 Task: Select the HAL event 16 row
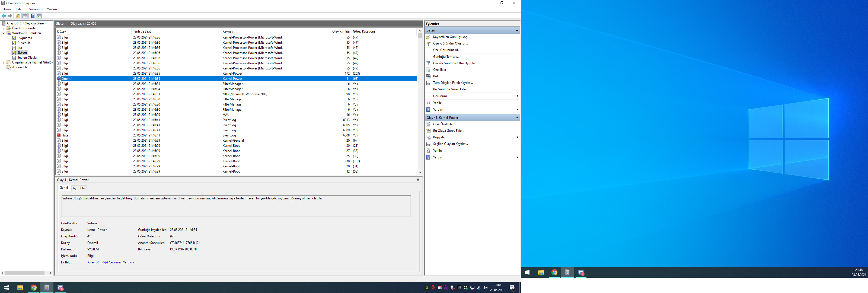[237, 115]
